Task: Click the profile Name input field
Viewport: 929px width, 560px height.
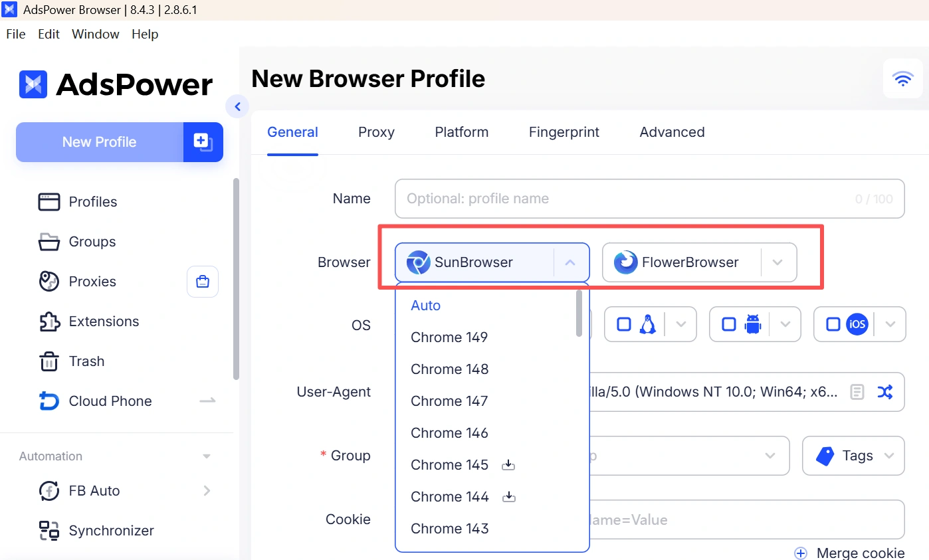Action: point(649,199)
